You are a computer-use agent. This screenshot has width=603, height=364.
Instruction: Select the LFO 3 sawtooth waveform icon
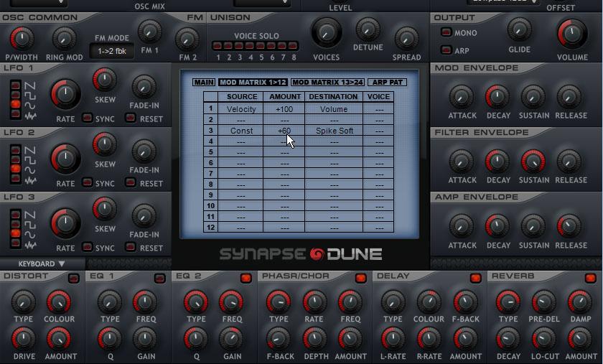point(30,215)
